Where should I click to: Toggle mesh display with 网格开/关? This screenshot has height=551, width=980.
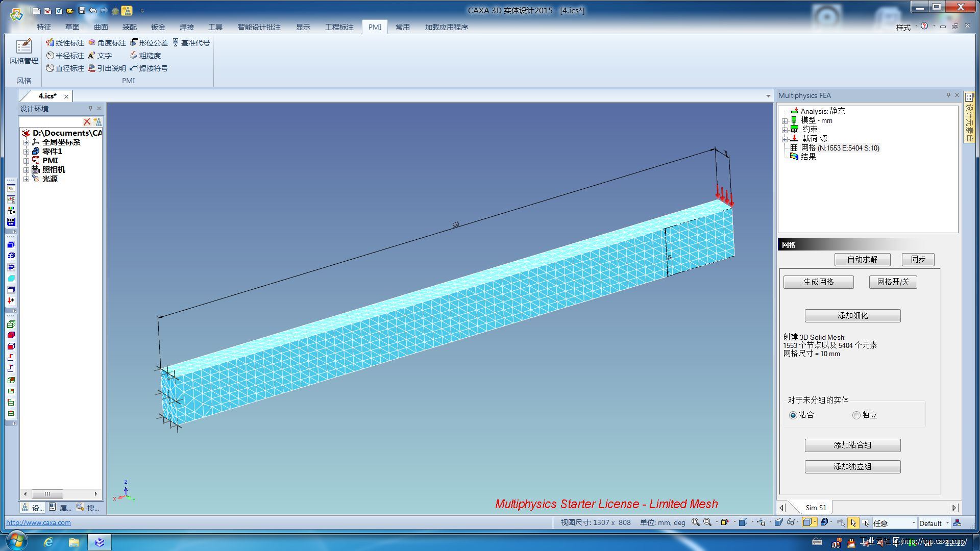893,282
